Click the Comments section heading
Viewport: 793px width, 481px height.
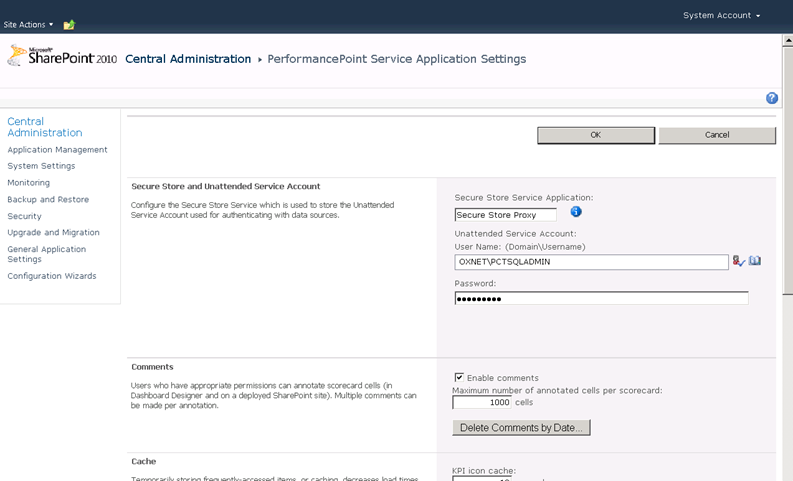pos(152,367)
